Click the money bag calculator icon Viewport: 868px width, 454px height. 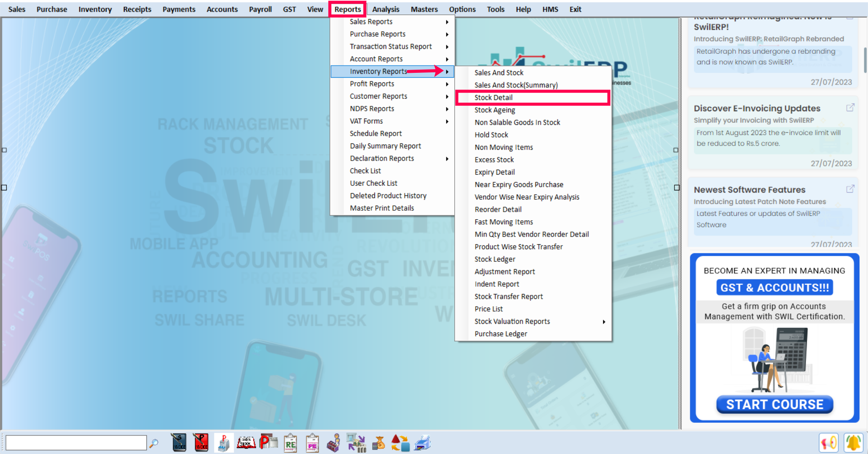(378, 443)
